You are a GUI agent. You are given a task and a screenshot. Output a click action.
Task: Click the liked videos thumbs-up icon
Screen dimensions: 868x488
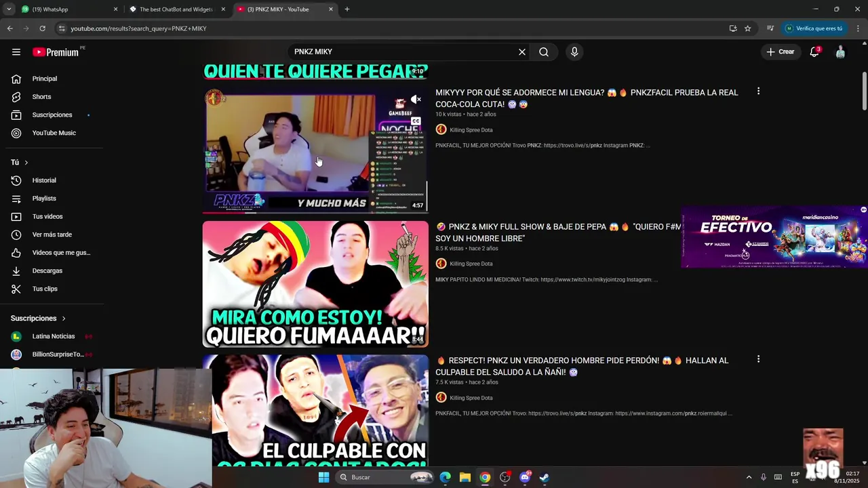coord(16,253)
